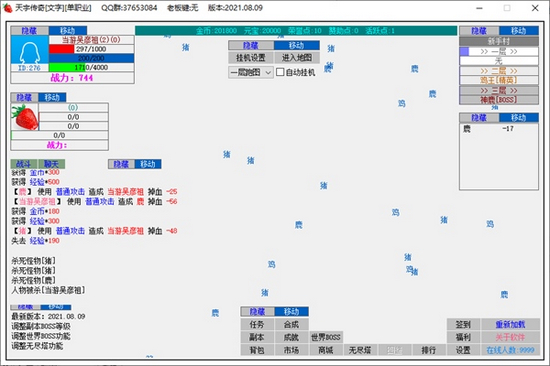Image resolution: width=550 pixels, height=366 pixels.
Task: Switch to the 战斗 tab
Action: 24,164
